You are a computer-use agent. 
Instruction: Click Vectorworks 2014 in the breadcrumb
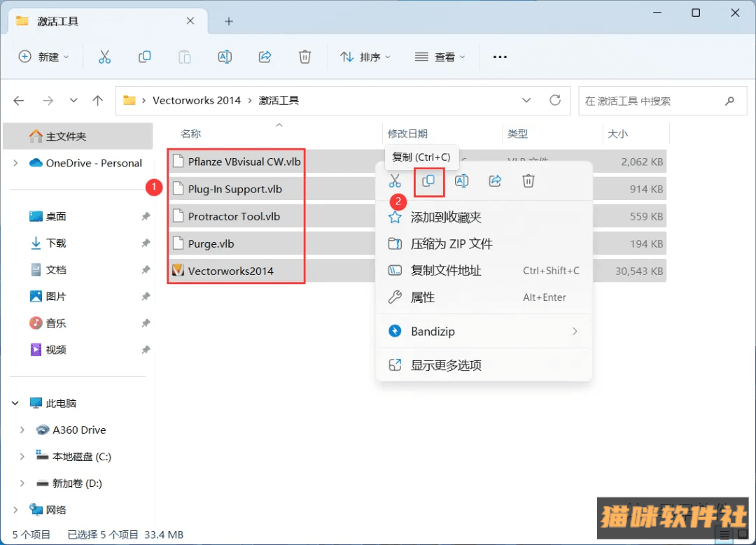pos(197,100)
